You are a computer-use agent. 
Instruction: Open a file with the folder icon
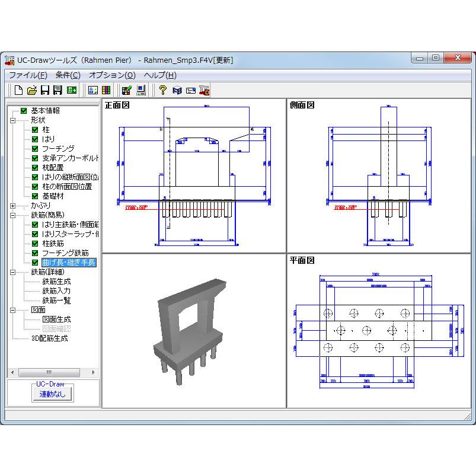(x=31, y=90)
